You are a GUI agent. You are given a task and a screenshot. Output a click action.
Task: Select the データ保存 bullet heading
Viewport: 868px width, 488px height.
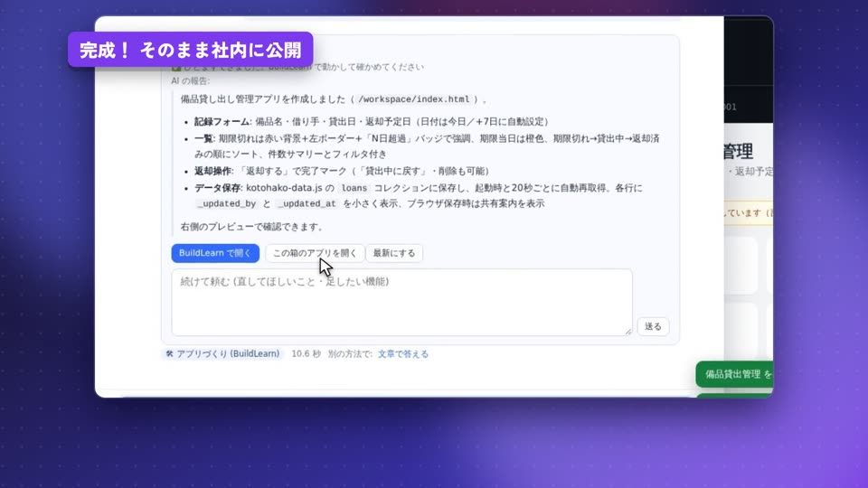[217, 188]
